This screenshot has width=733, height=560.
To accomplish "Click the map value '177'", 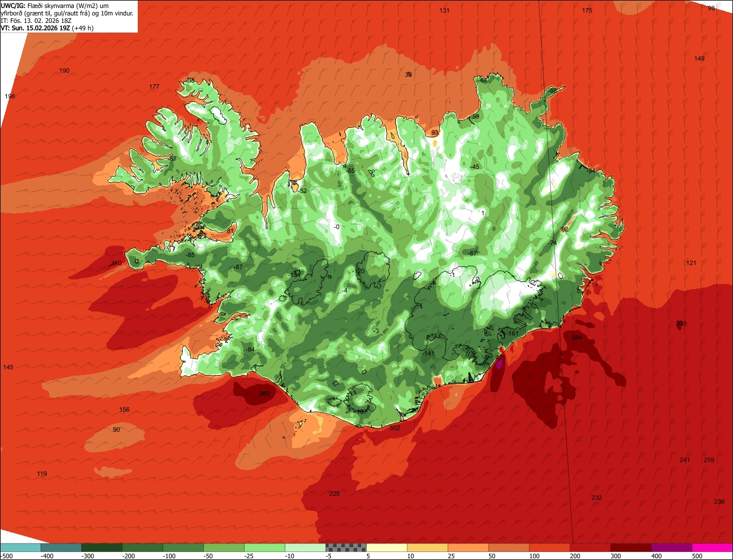I will click(x=154, y=86).
